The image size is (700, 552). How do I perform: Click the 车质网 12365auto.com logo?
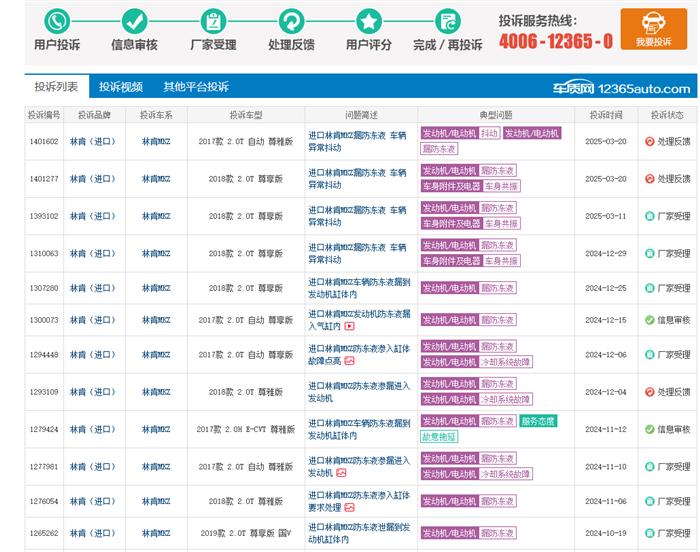coord(621,88)
